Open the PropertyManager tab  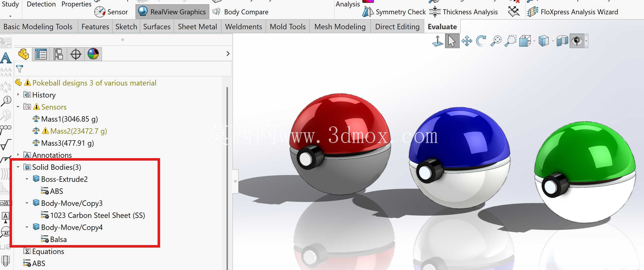coord(41,54)
